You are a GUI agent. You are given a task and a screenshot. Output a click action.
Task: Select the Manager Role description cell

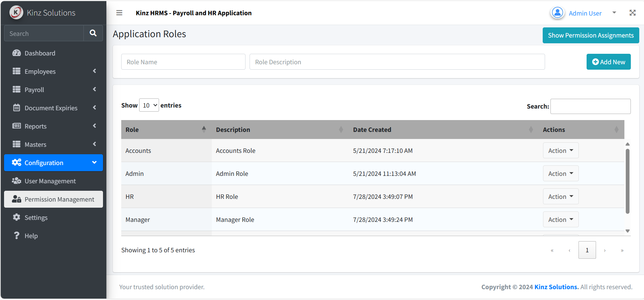pos(280,220)
